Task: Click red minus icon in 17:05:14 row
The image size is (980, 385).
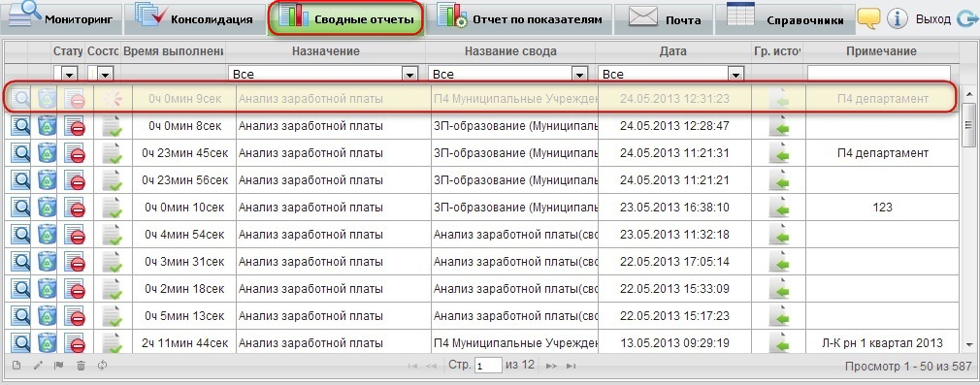Action: 75,263
